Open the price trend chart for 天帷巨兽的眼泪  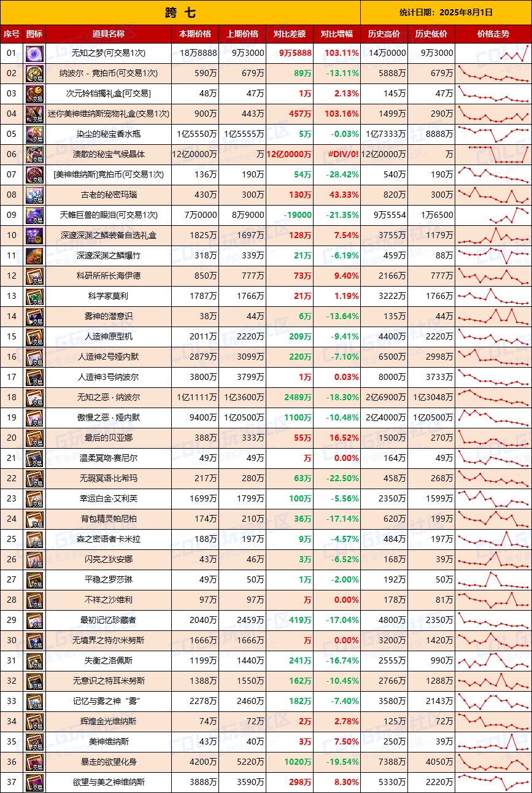(493, 215)
